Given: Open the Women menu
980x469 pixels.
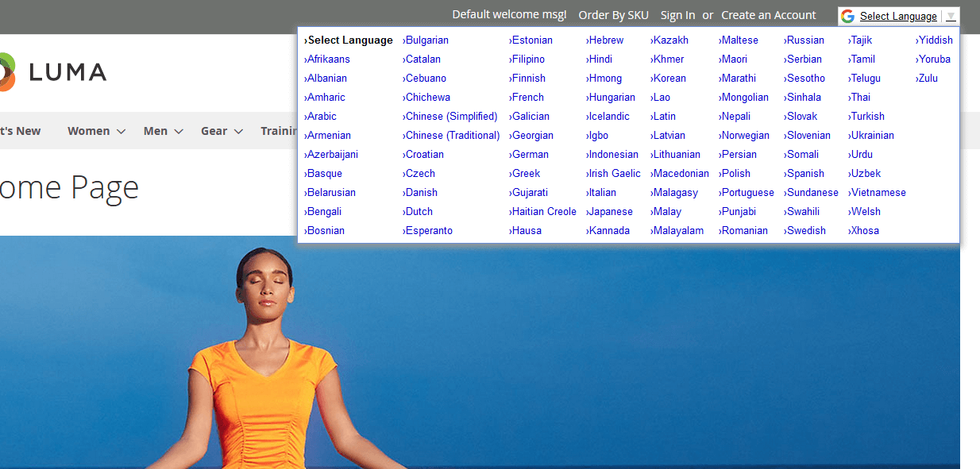Looking at the screenshot, I should 87,130.
